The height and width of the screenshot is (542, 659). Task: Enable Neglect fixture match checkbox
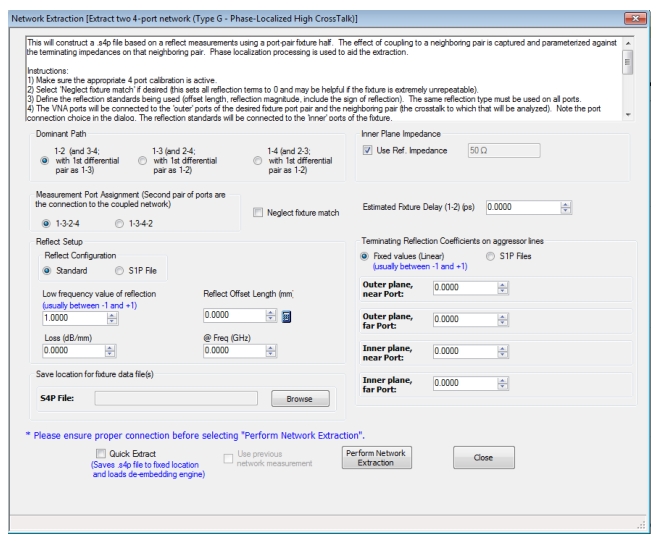[x=258, y=212]
